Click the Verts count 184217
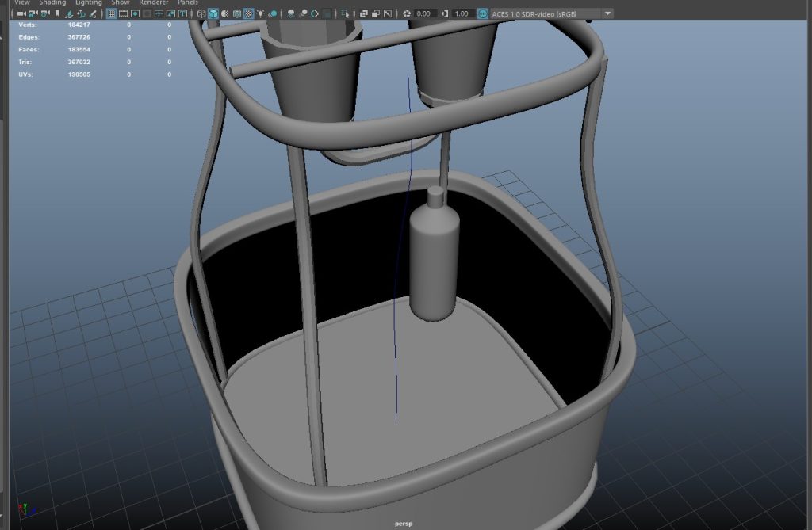This screenshot has height=530, width=812. coord(79,25)
